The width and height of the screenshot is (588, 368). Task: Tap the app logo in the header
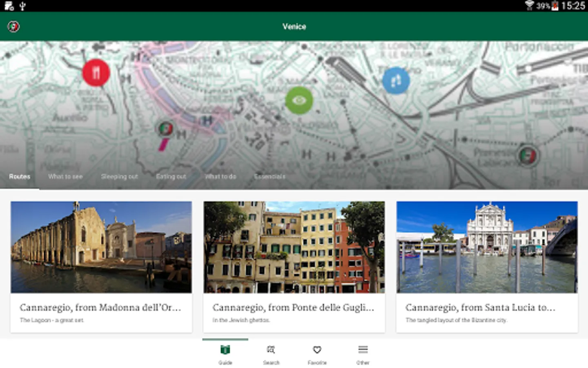13,27
